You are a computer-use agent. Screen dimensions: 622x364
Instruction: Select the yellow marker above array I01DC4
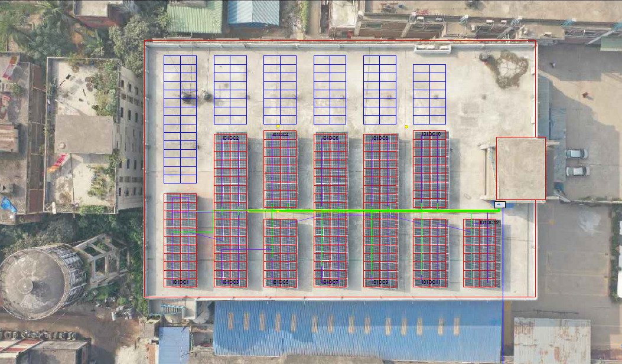pyautogui.click(x=278, y=126)
